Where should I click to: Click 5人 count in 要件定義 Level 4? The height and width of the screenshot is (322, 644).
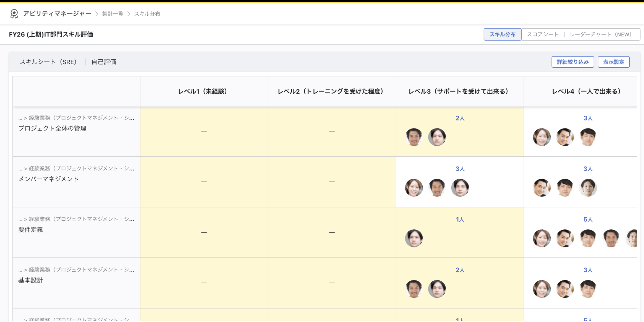point(588,220)
